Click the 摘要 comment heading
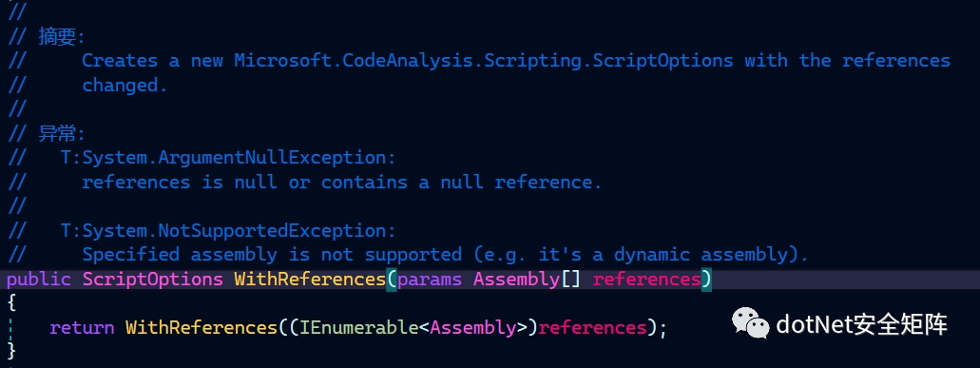Image resolution: width=980 pixels, height=368 pixels. click(57, 36)
